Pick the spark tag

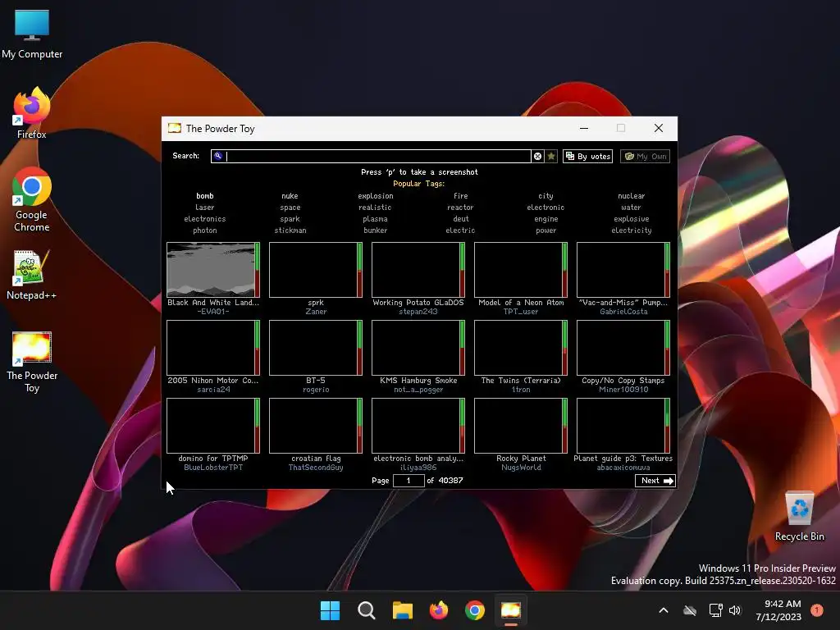290,219
